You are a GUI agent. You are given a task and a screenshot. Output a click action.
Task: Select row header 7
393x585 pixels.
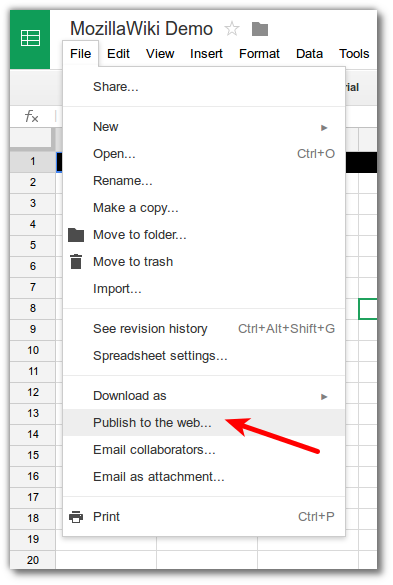33,287
